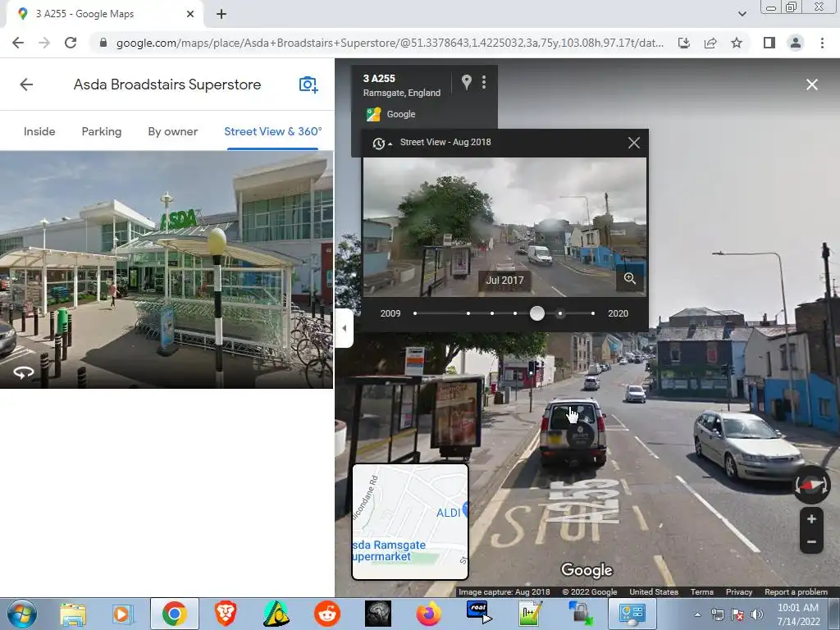Switch to the Inside tab

[x=39, y=131]
